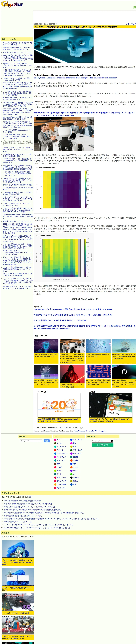Click the dot beside マンガ category
Screen dimensions: 136x644
[55, 467]
